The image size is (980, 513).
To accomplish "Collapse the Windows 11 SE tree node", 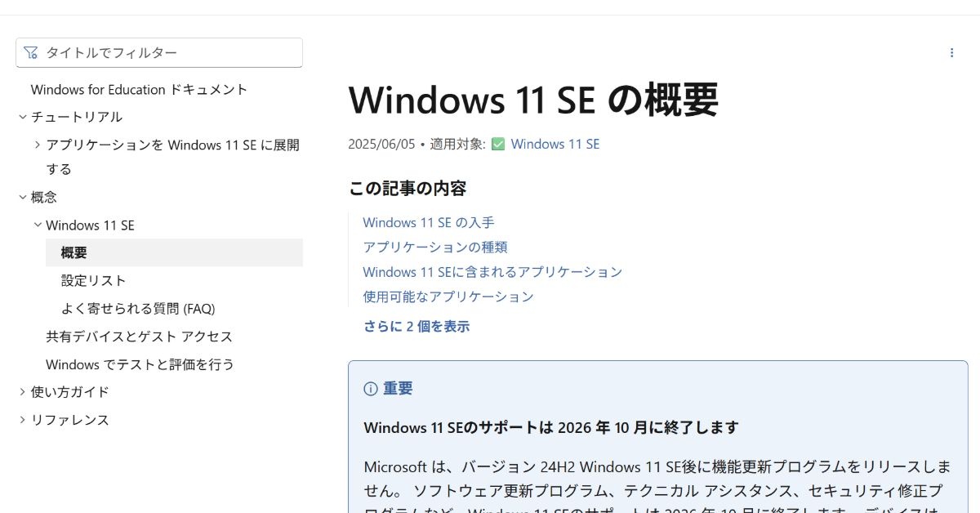I will point(38,225).
